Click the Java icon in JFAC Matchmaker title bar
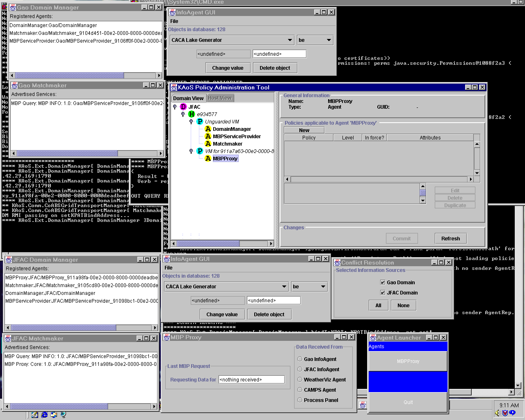 tap(9, 338)
